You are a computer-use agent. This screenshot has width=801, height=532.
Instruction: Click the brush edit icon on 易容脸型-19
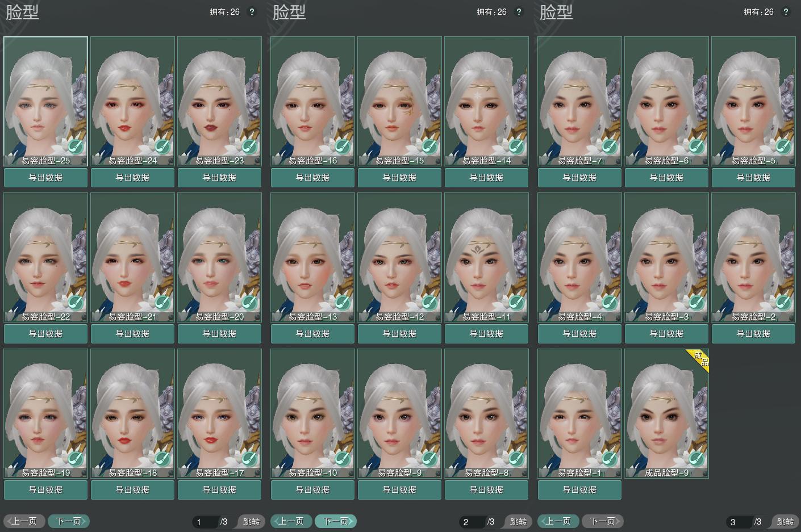click(x=76, y=459)
